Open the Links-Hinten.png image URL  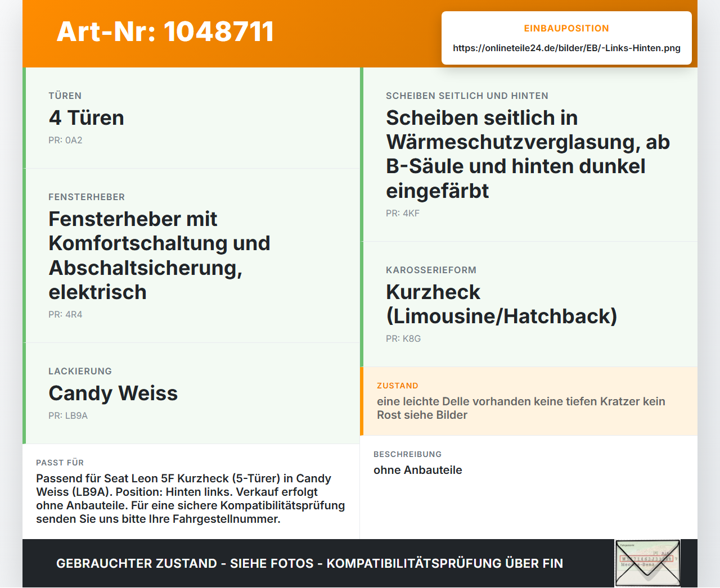[x=566, y=48]
